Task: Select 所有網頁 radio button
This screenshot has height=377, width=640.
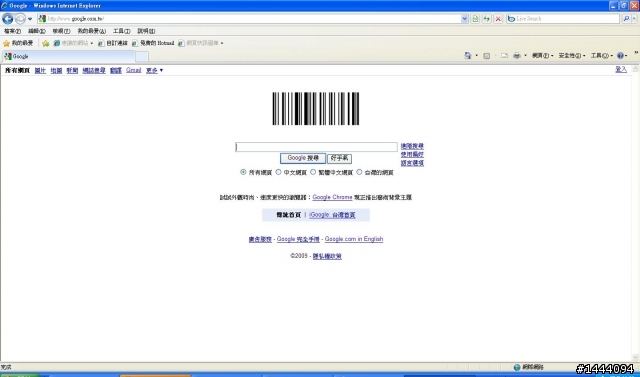Action: (x=243, y=172)
